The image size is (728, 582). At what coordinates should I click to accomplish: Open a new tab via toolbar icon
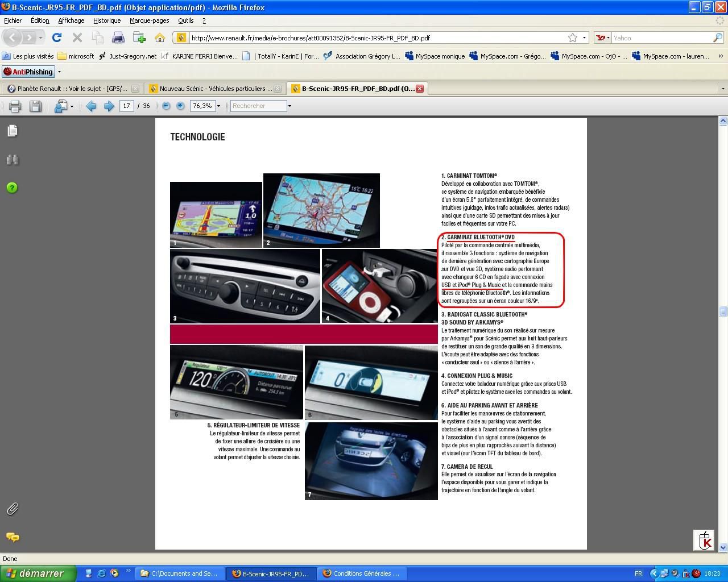click(x=139, y=38)
